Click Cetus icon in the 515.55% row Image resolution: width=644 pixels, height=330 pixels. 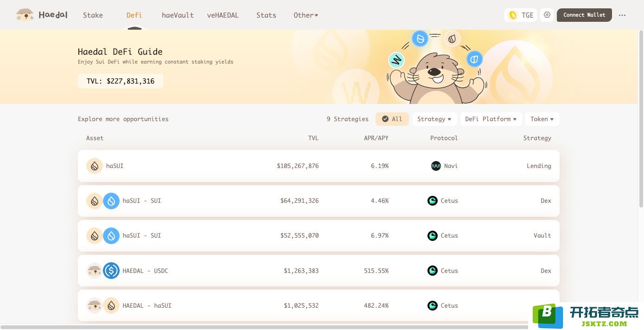[433, 271]
